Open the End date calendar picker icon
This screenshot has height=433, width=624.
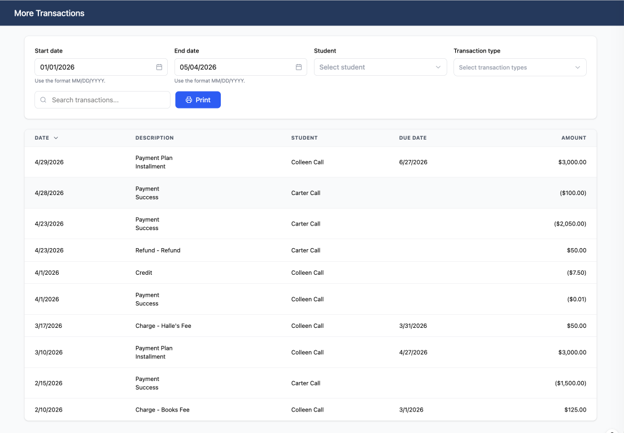click(x=298, y=67)
